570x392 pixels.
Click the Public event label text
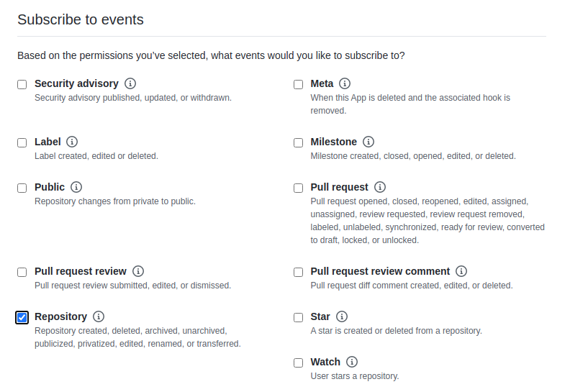pyautogui.click(x=50, y=187)
